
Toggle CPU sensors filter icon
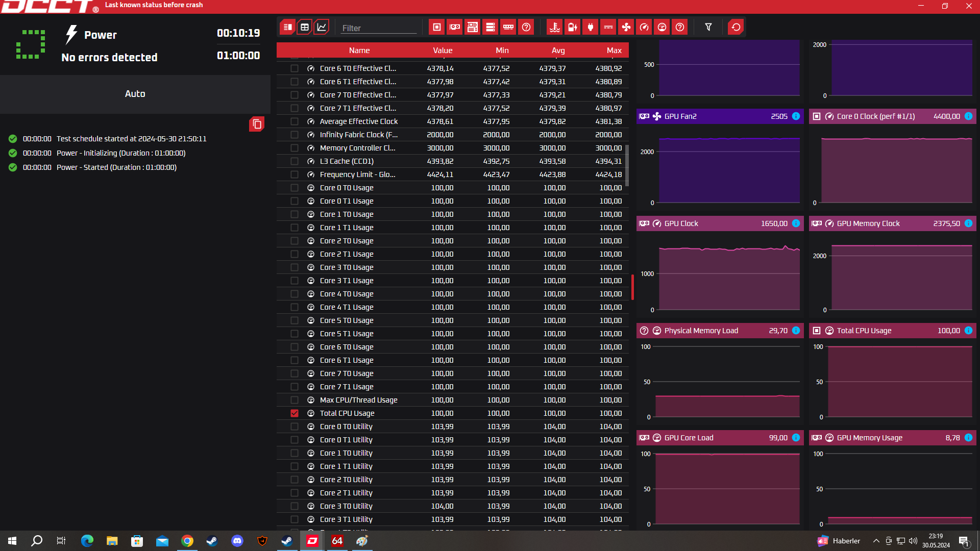[x=437, y=27]
